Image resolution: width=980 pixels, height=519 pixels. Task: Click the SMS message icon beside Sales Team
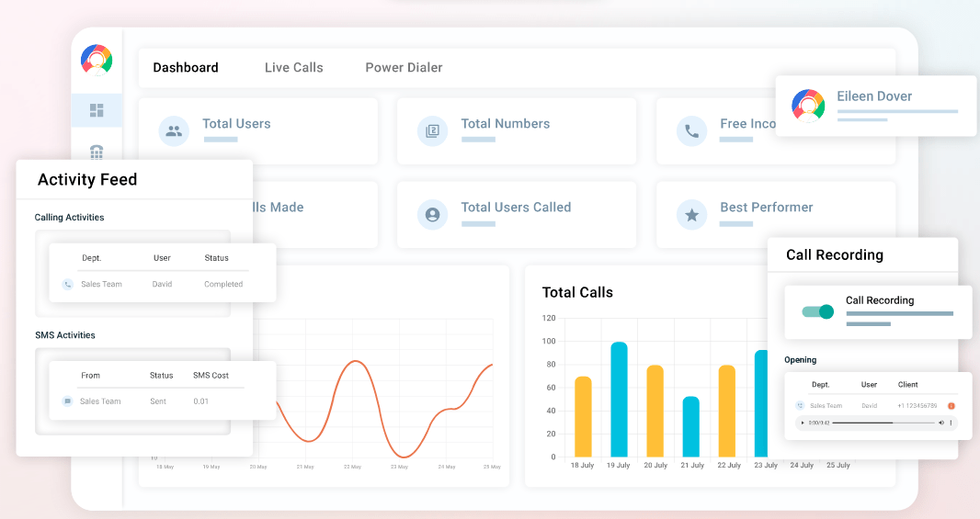[67, 401]
